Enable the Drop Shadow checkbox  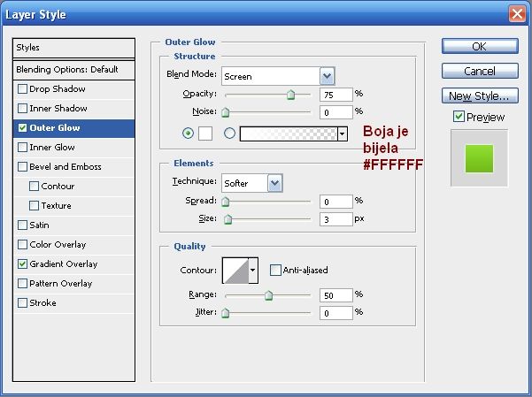coord(22,89)
